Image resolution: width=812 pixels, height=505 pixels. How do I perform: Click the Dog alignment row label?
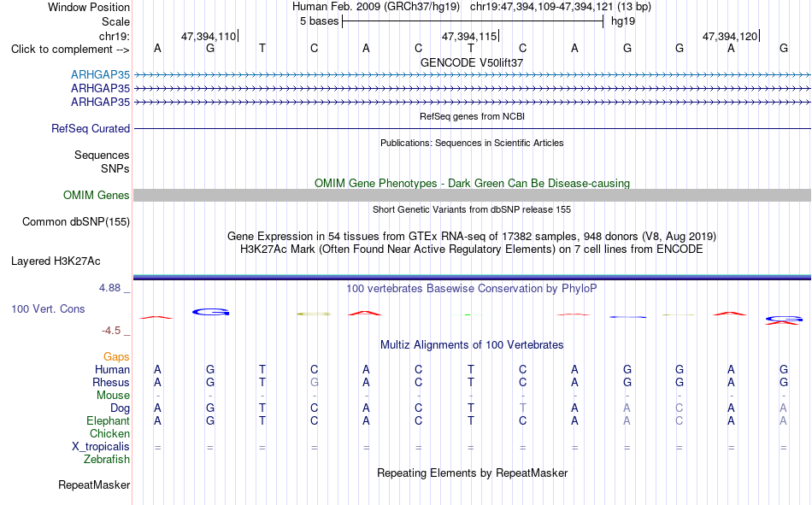[121, 408]
